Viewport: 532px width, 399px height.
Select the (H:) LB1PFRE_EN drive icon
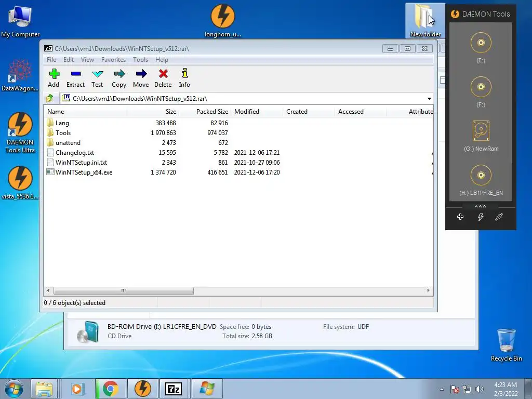[x=481, y=180]
